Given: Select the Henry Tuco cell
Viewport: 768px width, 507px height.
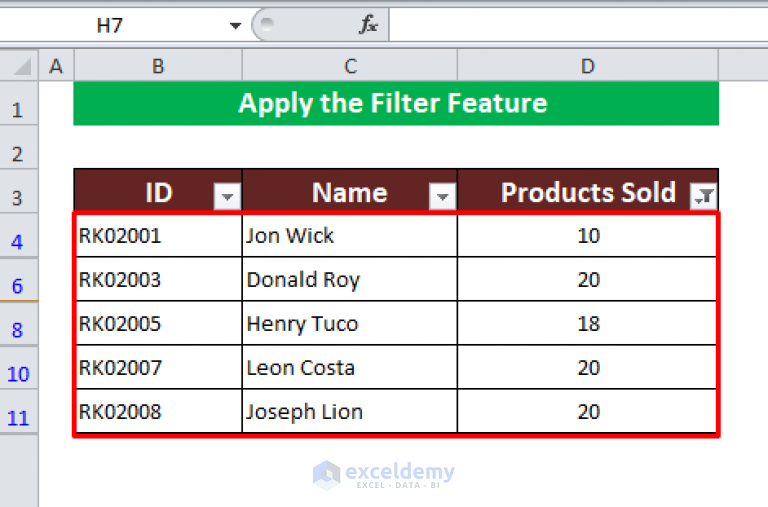Looking at the screenshot, I should point(350,323).
